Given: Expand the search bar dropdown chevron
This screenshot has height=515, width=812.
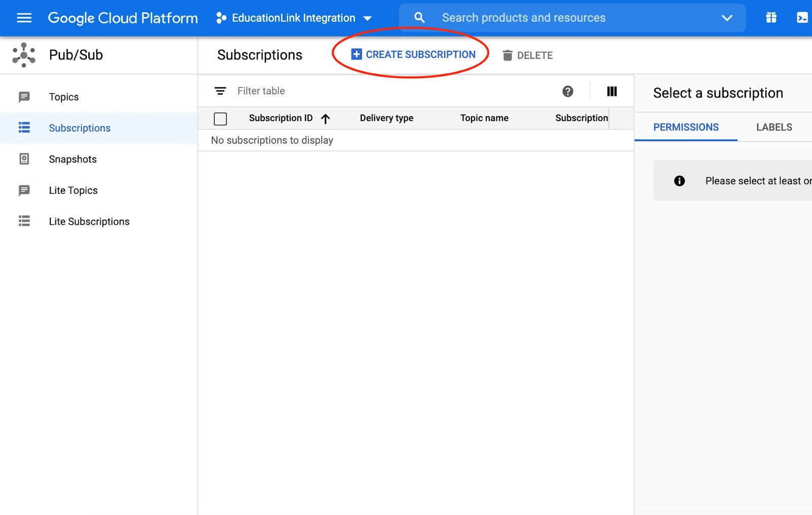Looking at the screenshot, I should click(727, 18).
